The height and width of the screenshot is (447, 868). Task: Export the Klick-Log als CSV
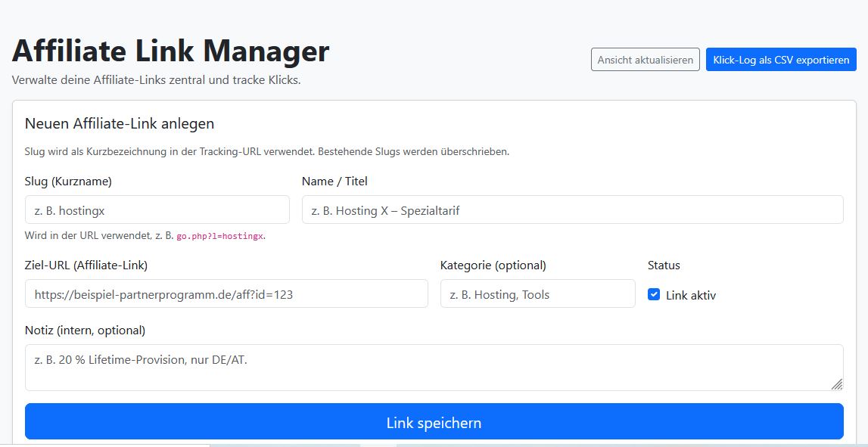(781, 60)
